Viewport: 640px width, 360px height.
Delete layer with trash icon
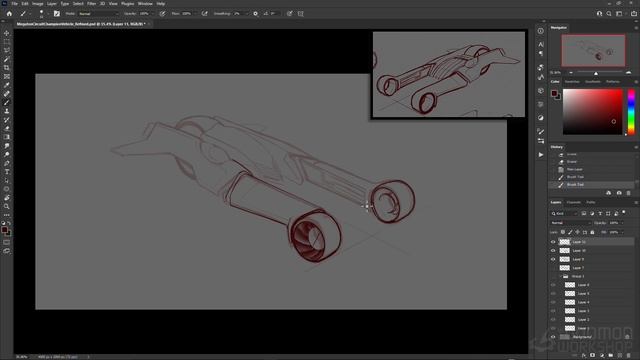click(629, 356)
